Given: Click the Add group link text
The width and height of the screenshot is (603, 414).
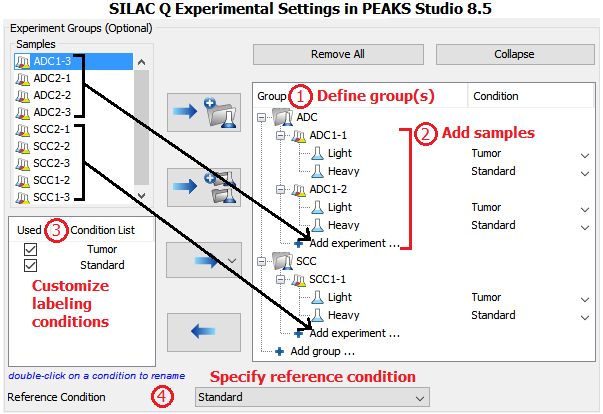Looking at the screenshot, I should click(323, 351).
